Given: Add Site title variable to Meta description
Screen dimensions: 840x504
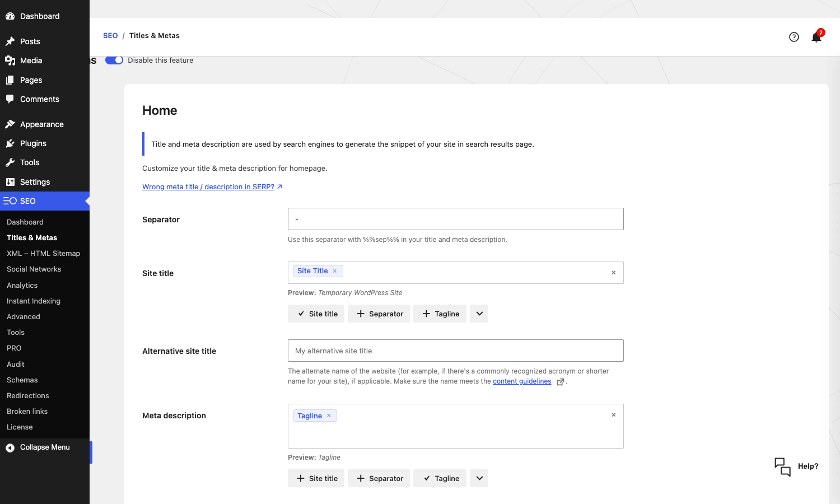Looking at the screenshot, I should (x=316, y=478).
